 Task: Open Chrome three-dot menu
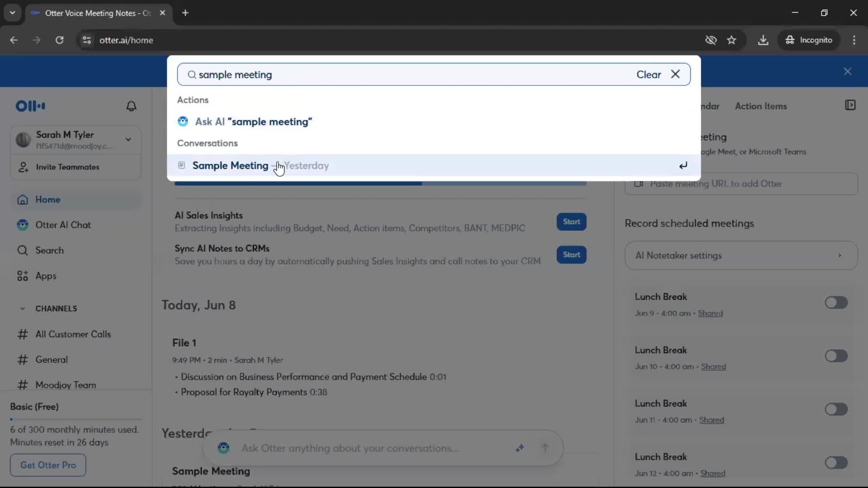tap(854, 40)
